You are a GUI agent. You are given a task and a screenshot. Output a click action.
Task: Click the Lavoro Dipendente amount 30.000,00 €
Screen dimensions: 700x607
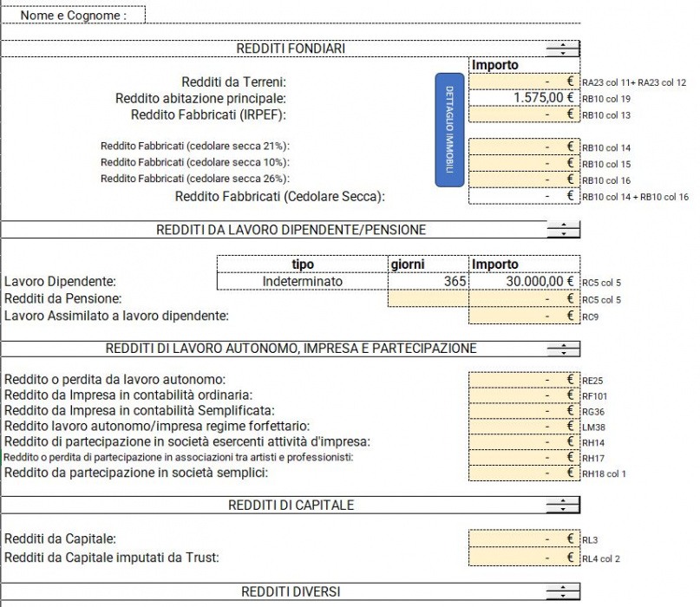[523, 281]
